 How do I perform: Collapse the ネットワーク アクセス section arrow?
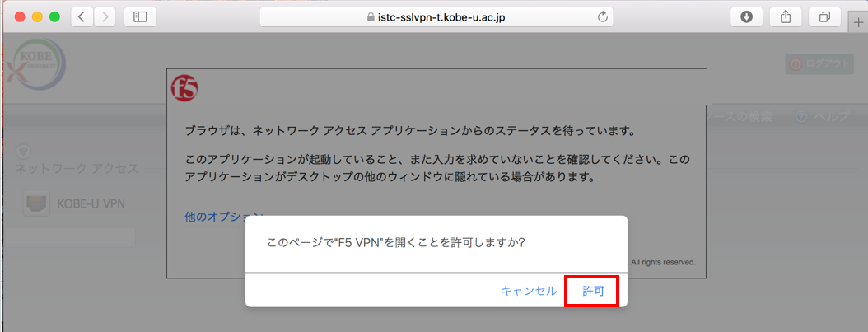[x=24, y=152]
